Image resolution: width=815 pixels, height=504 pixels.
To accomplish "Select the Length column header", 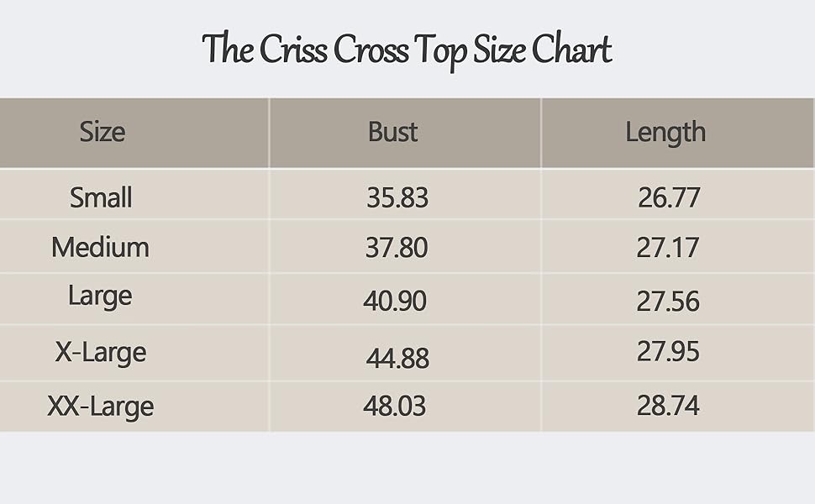I will [665, 132].
